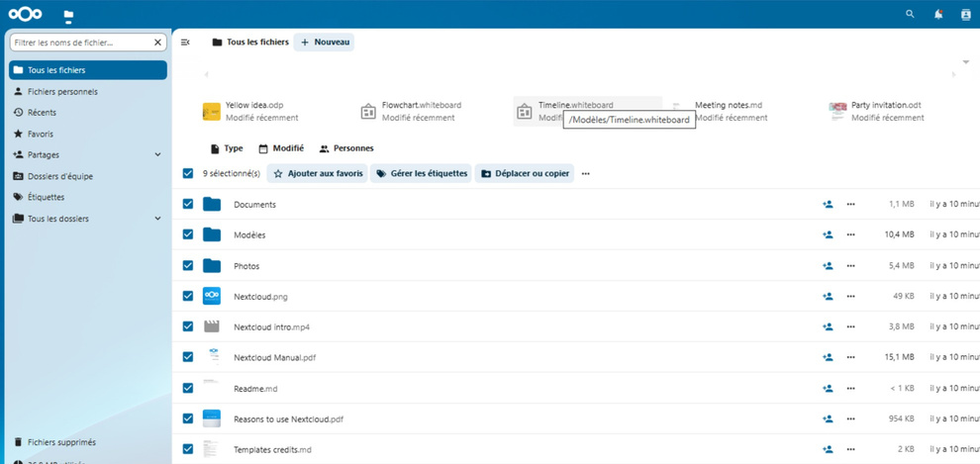Open the search magnifier in header
The image size is (980, 464).
[910, 14]
